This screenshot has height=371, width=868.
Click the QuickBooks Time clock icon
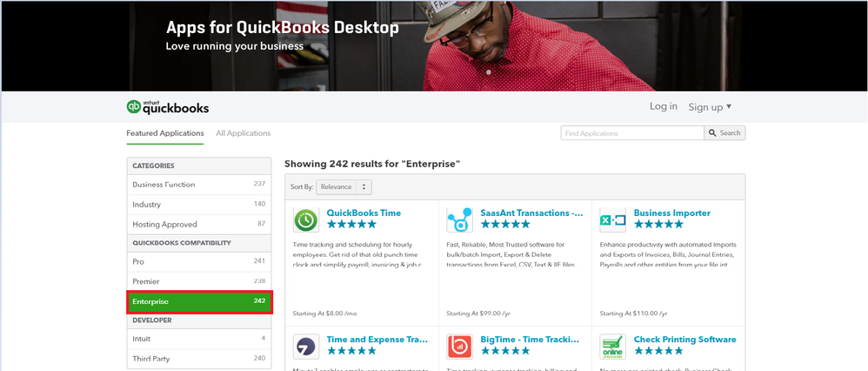305,220
